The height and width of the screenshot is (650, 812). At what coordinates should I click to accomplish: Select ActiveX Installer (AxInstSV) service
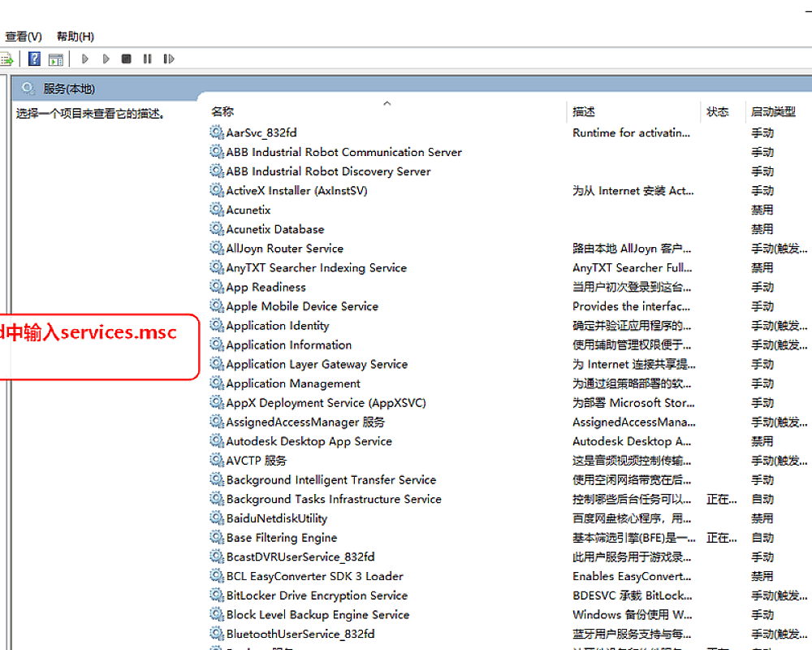pos(296,191)
